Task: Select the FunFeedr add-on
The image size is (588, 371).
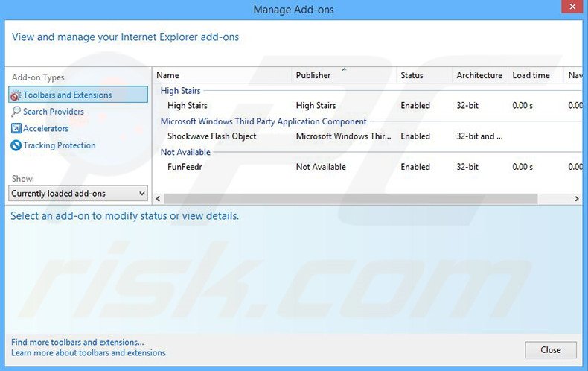Action: (x=185, y=167)
